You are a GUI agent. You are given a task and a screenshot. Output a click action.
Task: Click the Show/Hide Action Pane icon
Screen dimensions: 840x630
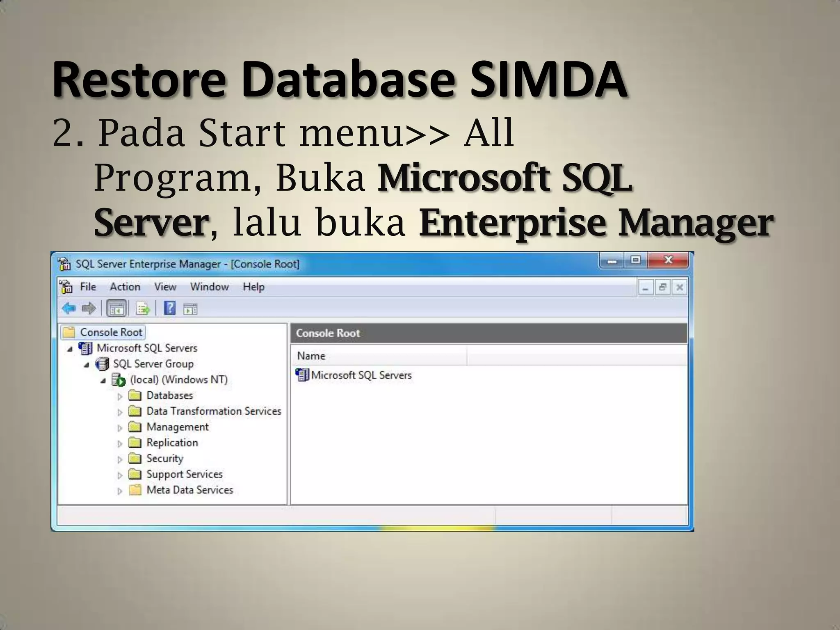click(190, 309)
